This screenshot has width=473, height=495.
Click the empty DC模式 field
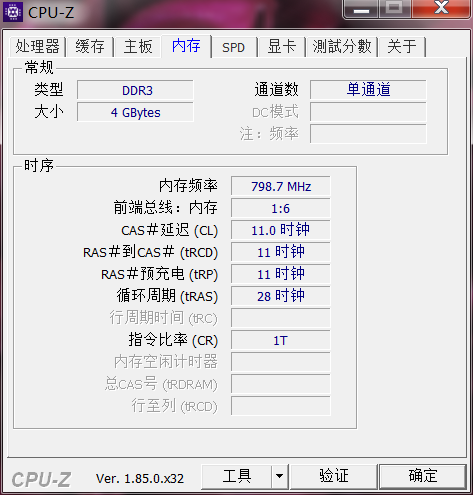point(368,112)
